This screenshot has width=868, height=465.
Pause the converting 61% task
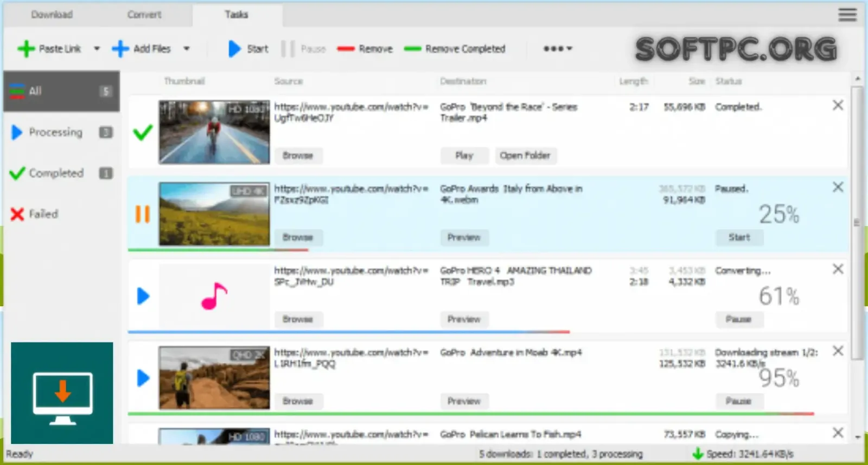(x=739, y=319)
